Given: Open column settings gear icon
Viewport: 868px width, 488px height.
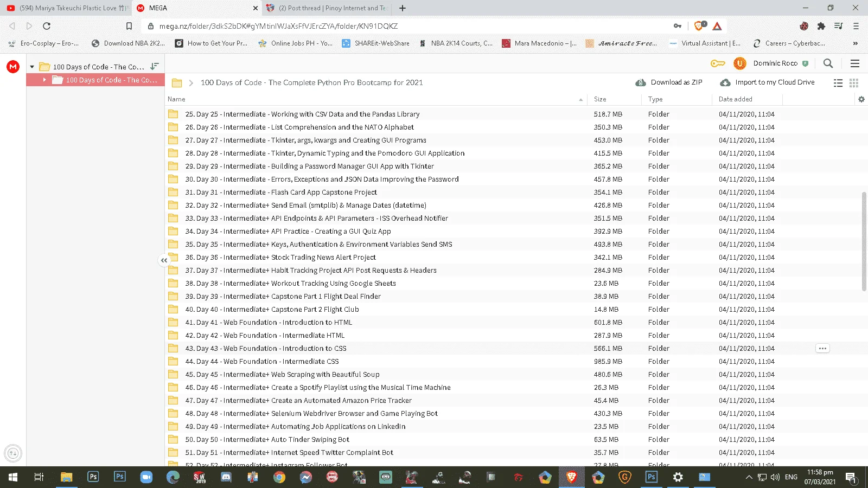Looking at the screenshot, I should [861, 99].
